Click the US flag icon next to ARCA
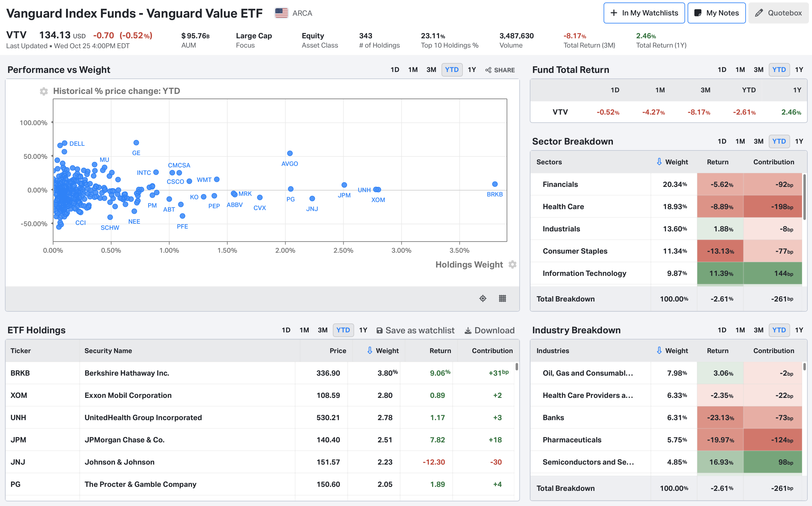The width and height of the screenshot is (812, 506). 281,13
